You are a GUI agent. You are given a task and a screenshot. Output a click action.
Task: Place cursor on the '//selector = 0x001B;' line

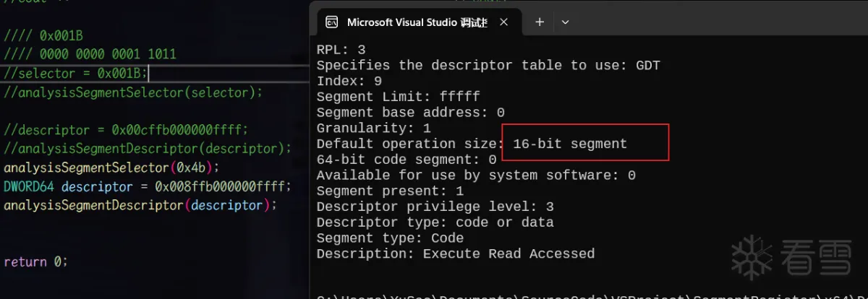coord(76,73)
